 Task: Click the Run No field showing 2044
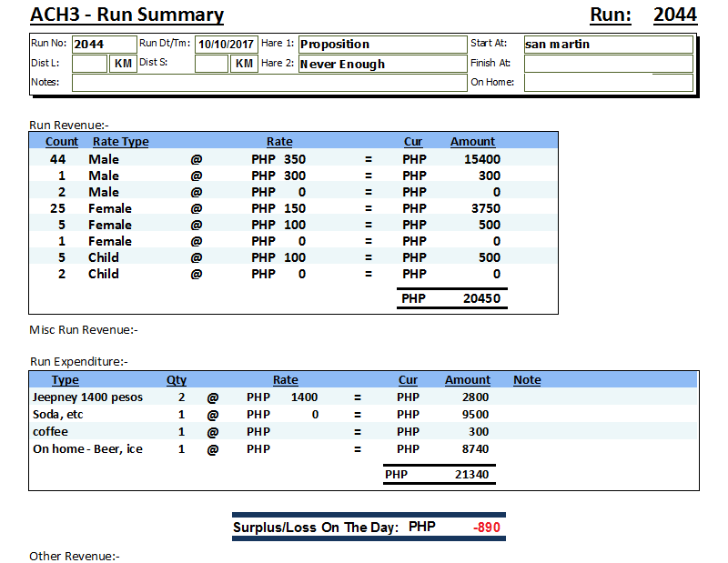[x=103, y=45]
